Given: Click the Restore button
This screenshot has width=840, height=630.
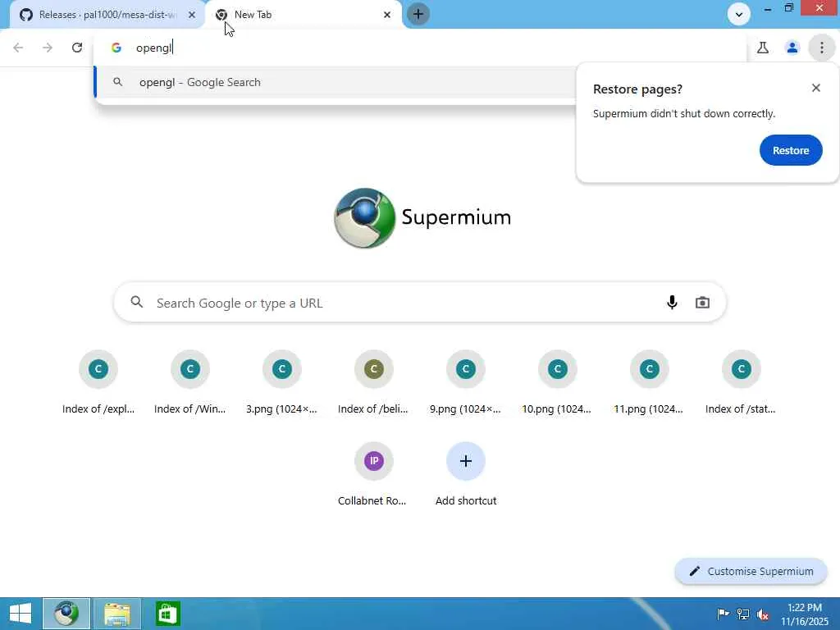Looking at the screenshot, I should pyautogui.click(x=791, y=151).
